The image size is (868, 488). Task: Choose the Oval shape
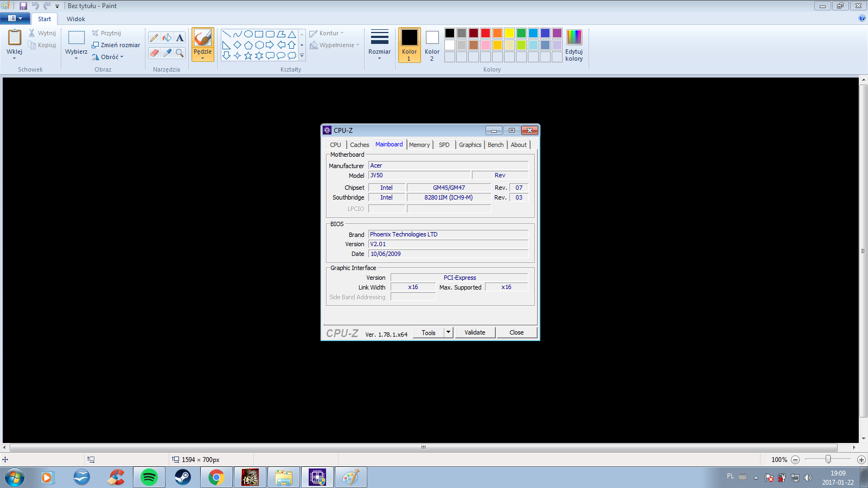coord(248,34)
